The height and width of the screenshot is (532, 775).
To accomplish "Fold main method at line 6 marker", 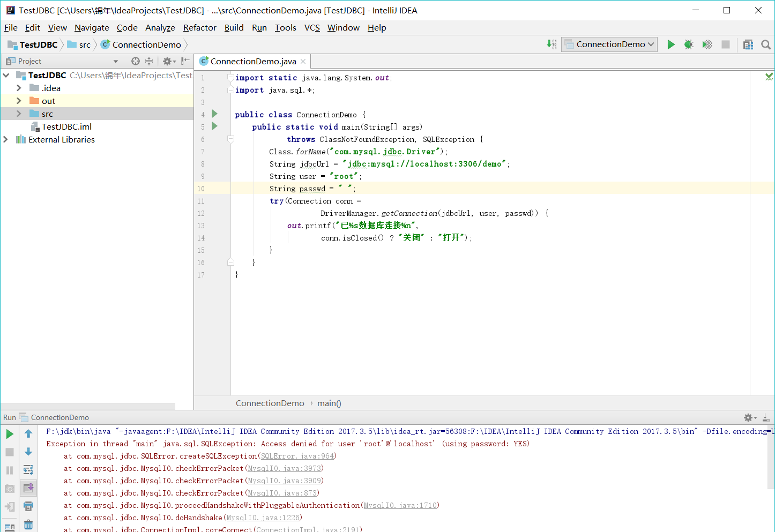I will (230, 139).
